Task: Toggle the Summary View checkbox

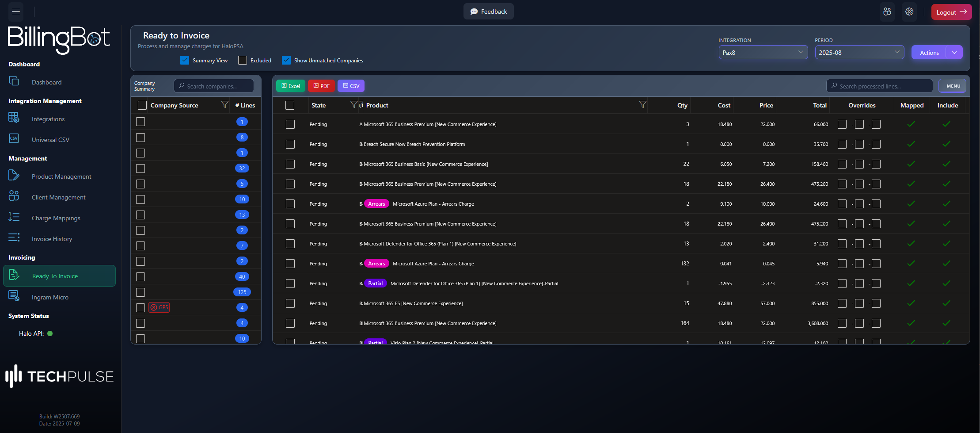Action: [185, 60]
